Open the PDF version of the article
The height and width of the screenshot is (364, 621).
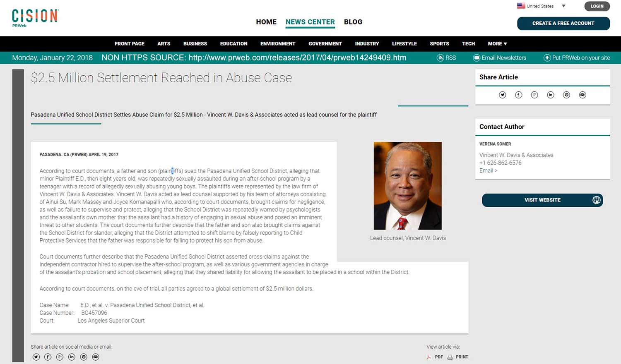tap(435, 357)
